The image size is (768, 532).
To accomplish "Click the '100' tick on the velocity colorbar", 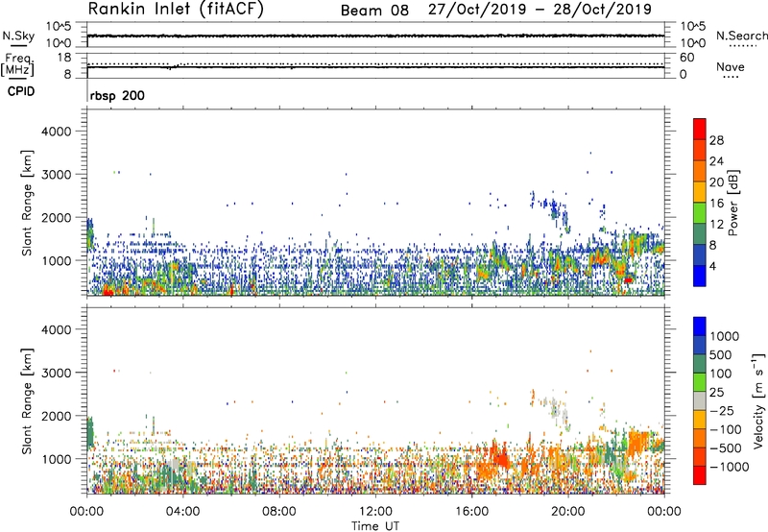I will click(x=721, y=374).
